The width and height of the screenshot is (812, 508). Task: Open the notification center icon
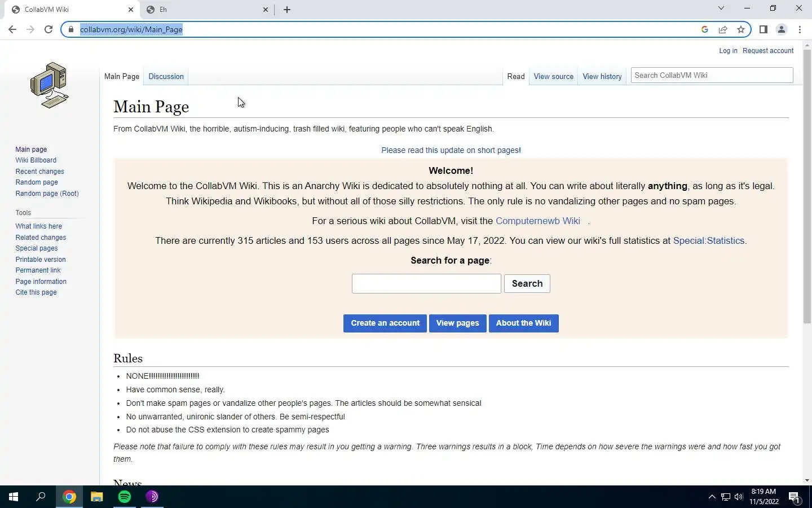click(x=795, y=497)
